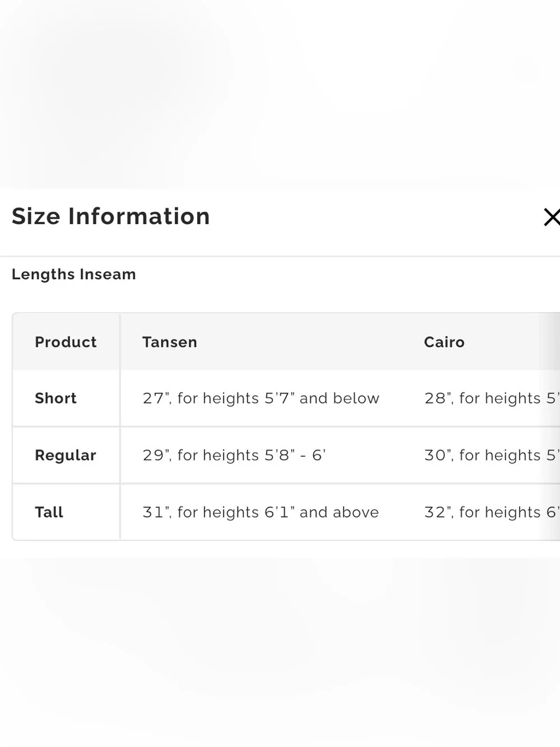The height and width of the screenshot is (747, 560).
Task: Click the Cairo column header
Action: click(444, 342)
